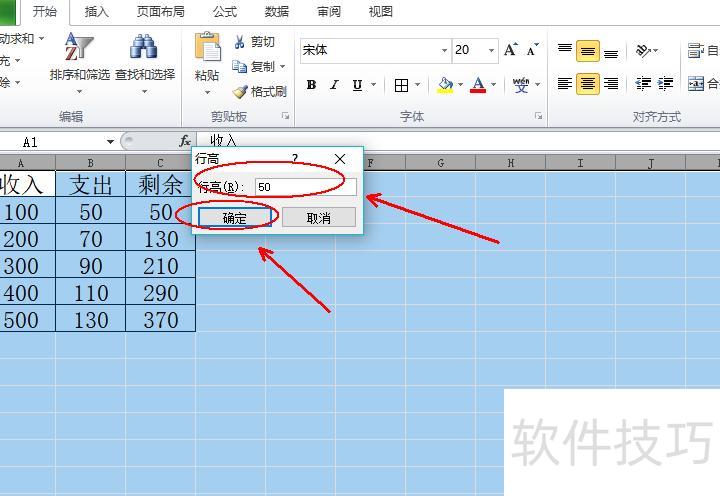Toggle bold formatting
This screenshot has width=720, height=496.
coord(311,85)
